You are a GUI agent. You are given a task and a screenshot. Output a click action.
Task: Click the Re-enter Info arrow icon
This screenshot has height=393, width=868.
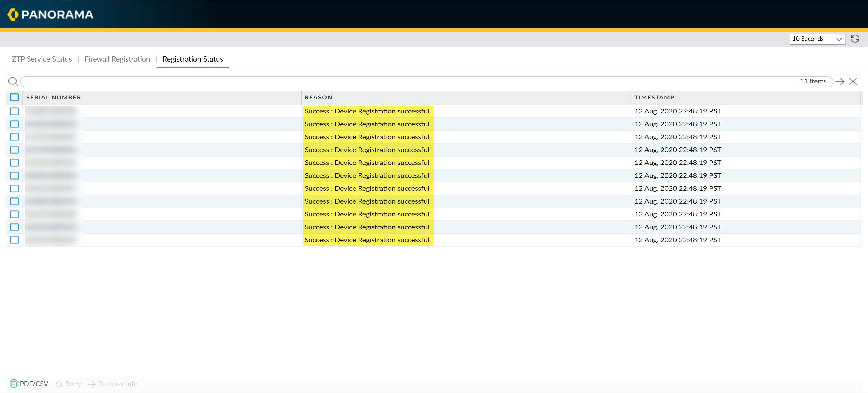click(x=91, y=384)
